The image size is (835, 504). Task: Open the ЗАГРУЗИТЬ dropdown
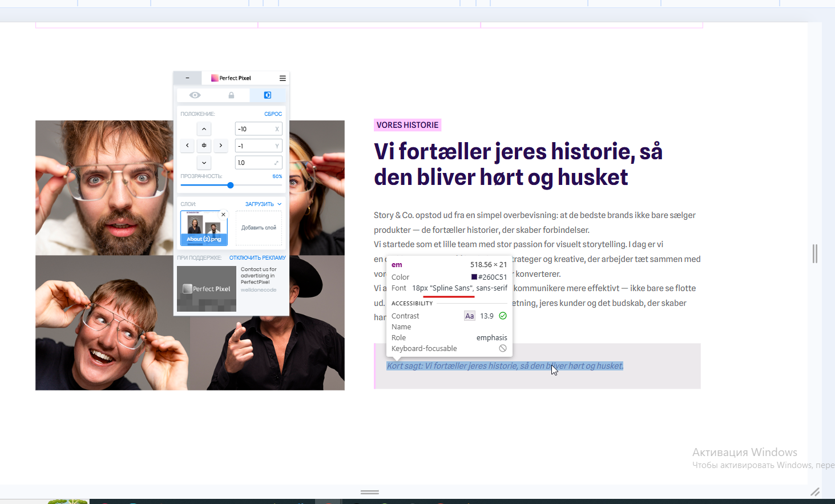point(263,204)
